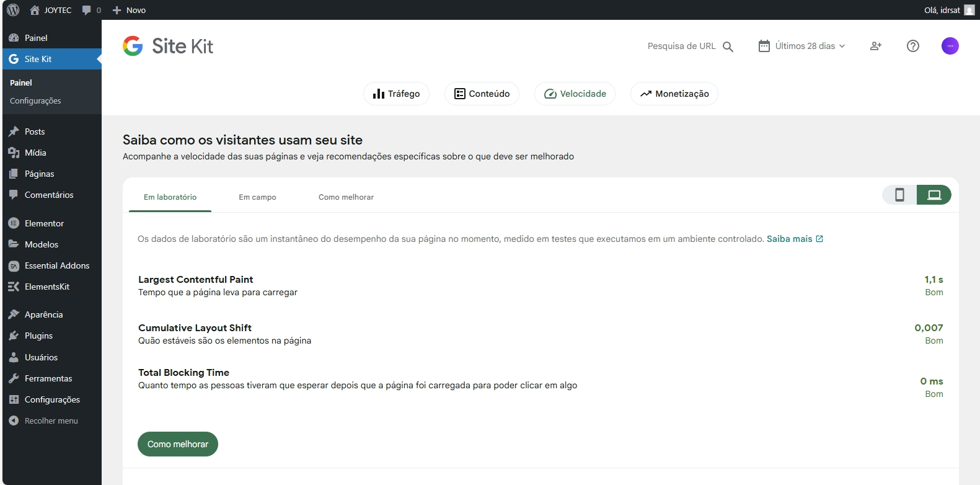The height and width of the screenshot is (485, 980).
Task: Open the Últimos 28 dias date dropdown
Action: pyautogui.click(x=802, y=46)
